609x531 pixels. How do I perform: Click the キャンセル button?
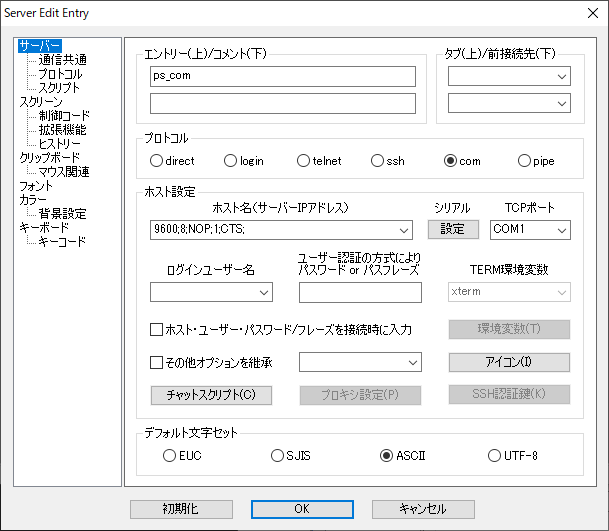[x=423, y=509]
